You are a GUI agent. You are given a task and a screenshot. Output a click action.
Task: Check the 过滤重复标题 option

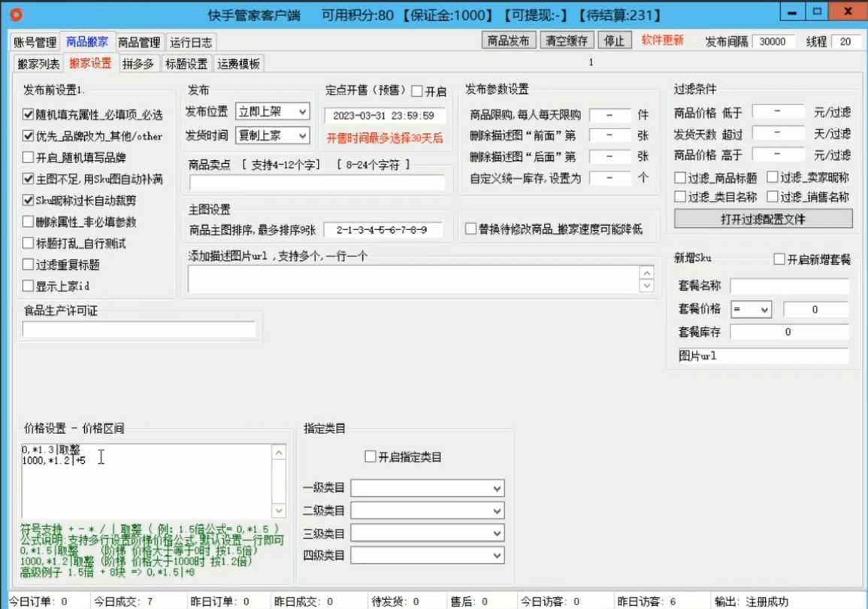pos(29,265)
